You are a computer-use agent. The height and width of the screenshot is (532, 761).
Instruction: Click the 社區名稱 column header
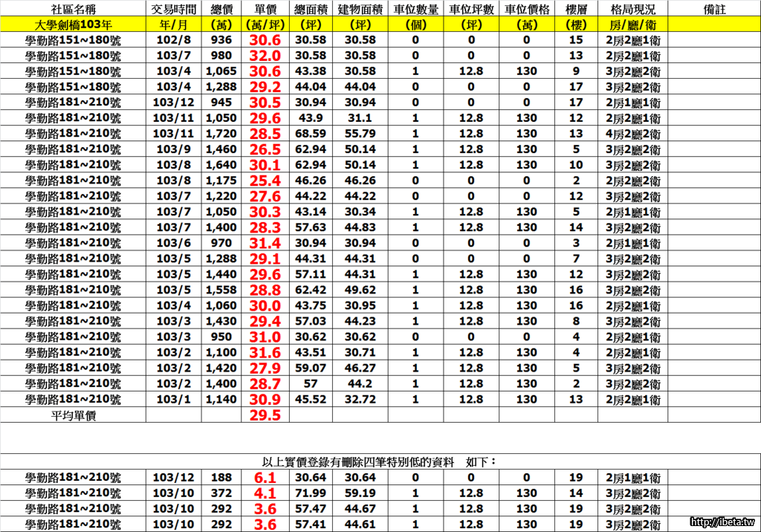click(x=73, y=9)
